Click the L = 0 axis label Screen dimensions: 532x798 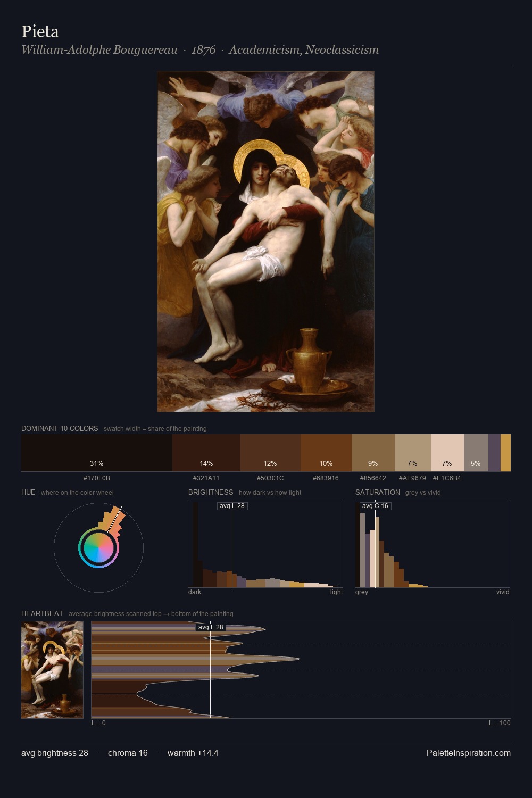tap(98, 723)
